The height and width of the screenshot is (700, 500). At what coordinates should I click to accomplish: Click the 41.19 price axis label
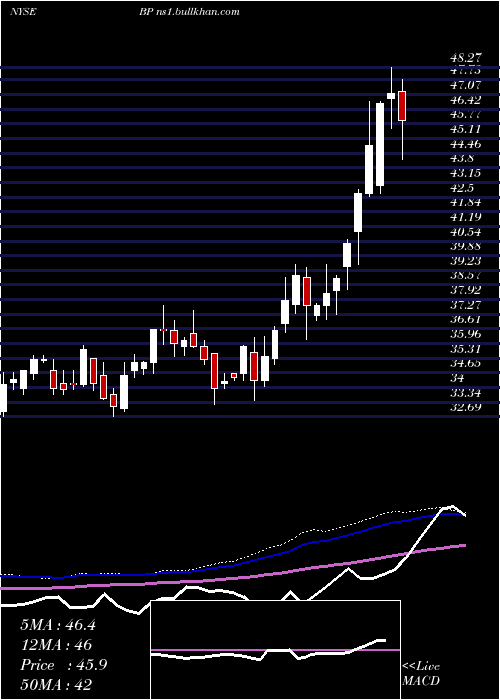465,217
